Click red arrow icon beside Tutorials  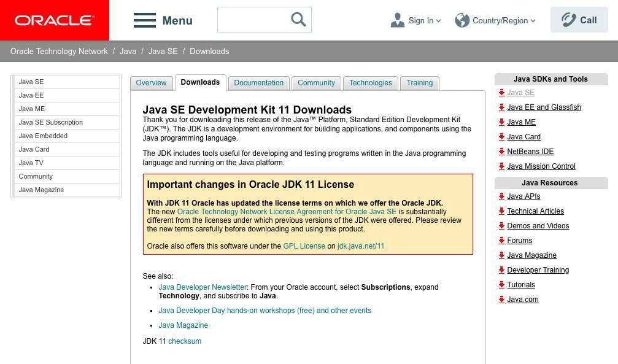coord(501,285)
